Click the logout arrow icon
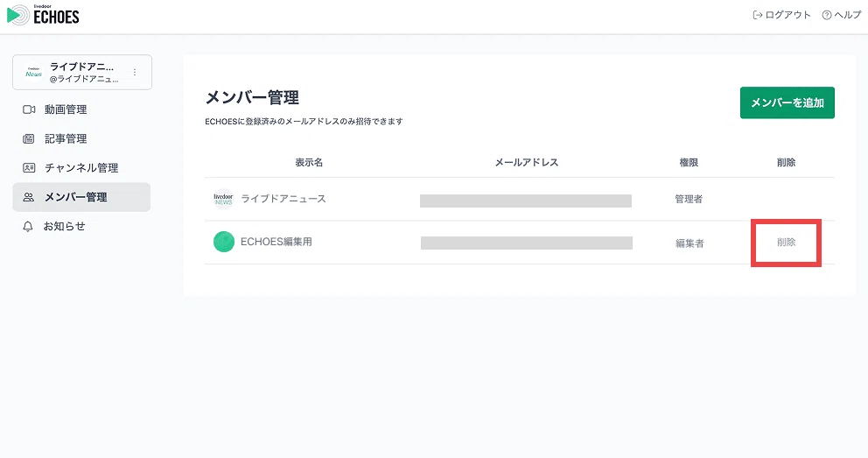This screenshot has width=868, height=458. click(x=757, y=15)
